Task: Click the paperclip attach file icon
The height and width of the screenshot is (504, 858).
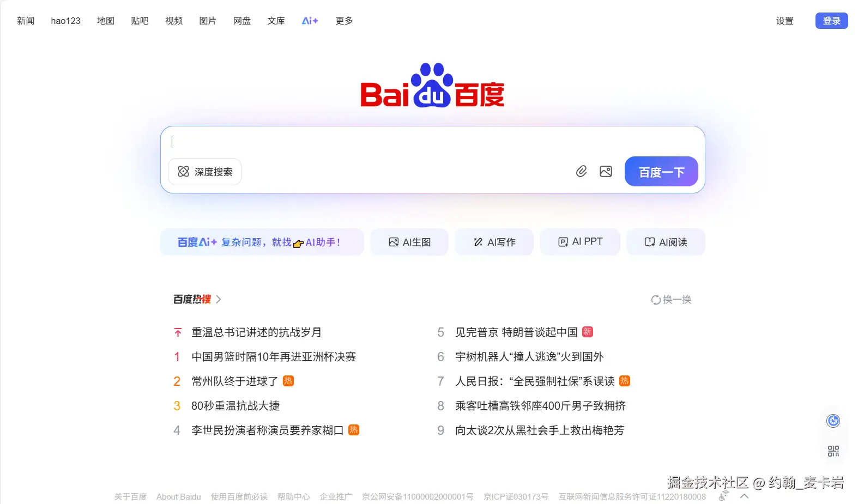Action: click(x=582, y=172)
